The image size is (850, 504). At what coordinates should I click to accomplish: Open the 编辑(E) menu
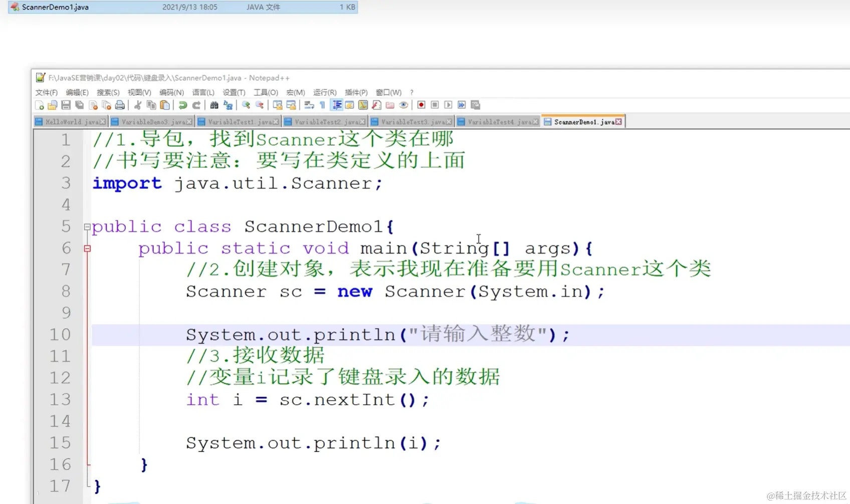[x=77, y=92]
